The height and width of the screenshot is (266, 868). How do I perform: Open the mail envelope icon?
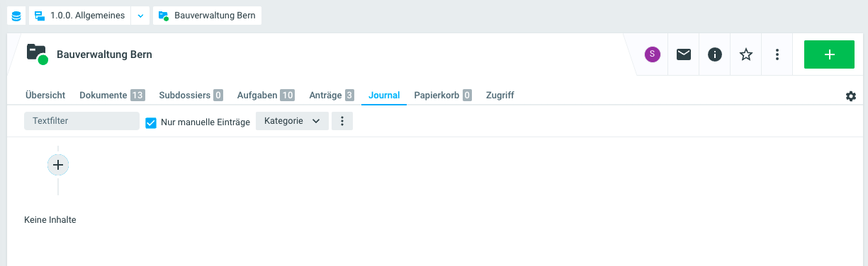tap(684, 54)
